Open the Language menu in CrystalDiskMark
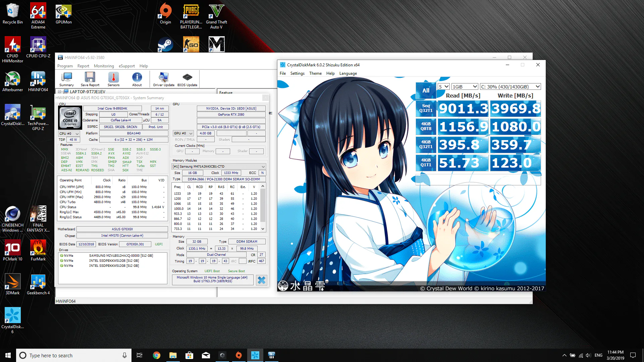644x362 pixels. click(x=348, y=73)
